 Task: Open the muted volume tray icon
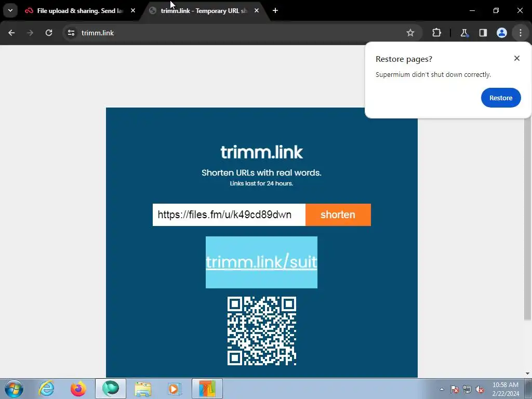480,389
